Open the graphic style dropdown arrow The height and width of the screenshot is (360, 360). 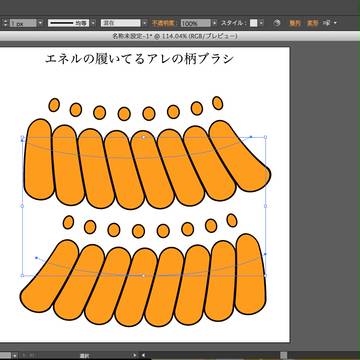261,23
